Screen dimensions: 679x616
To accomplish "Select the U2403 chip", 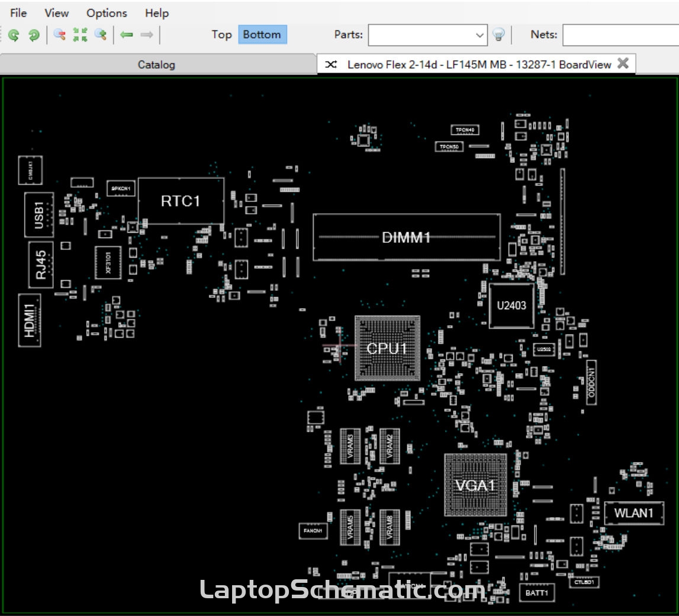I will [x=511, y=306].
